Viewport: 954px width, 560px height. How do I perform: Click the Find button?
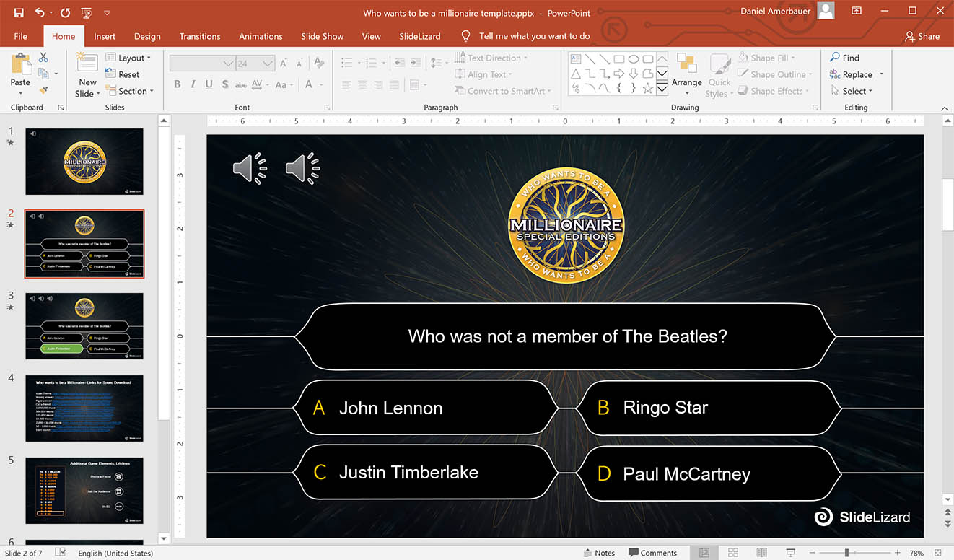tap(844, 58)
